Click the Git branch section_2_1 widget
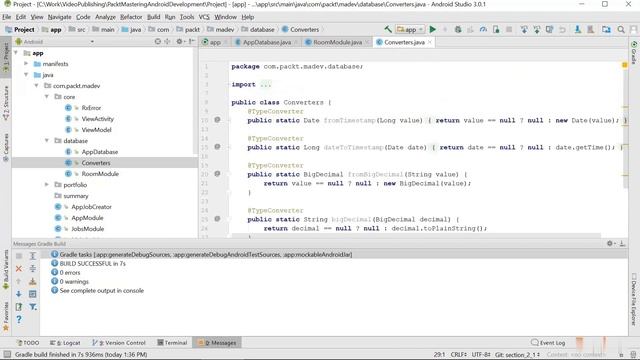The height and width of the screenshot is (360, 640). tap(518, 354)
